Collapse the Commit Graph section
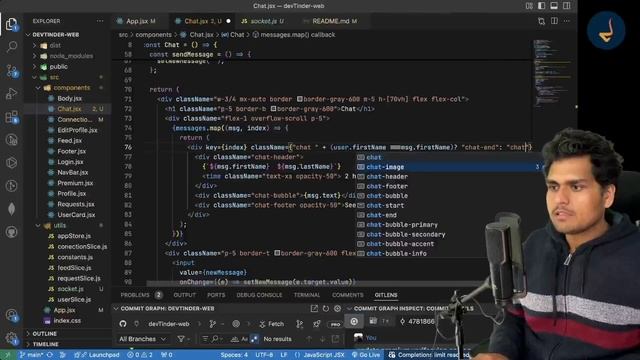 point(116,309)
